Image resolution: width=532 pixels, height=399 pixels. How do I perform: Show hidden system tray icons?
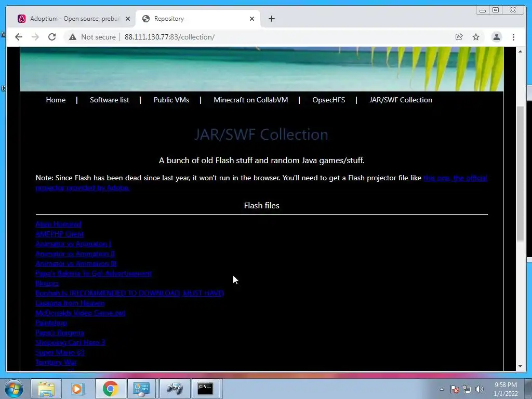442,389
